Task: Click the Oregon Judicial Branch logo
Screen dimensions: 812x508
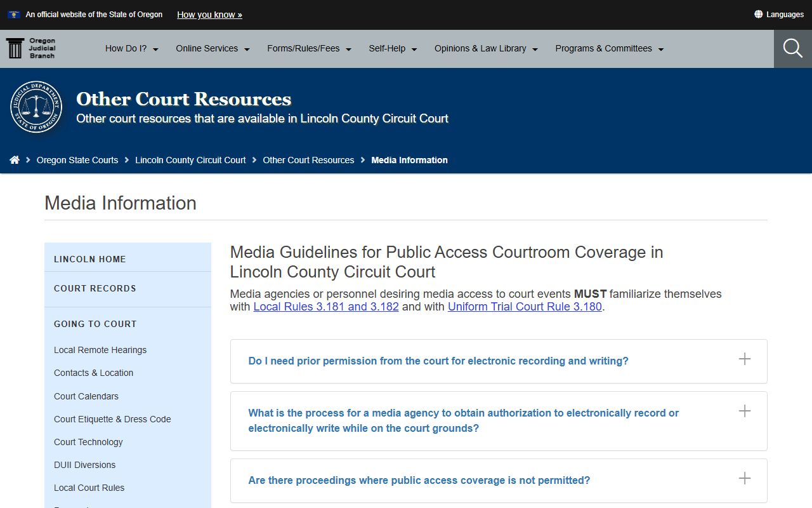Action: 30,48
